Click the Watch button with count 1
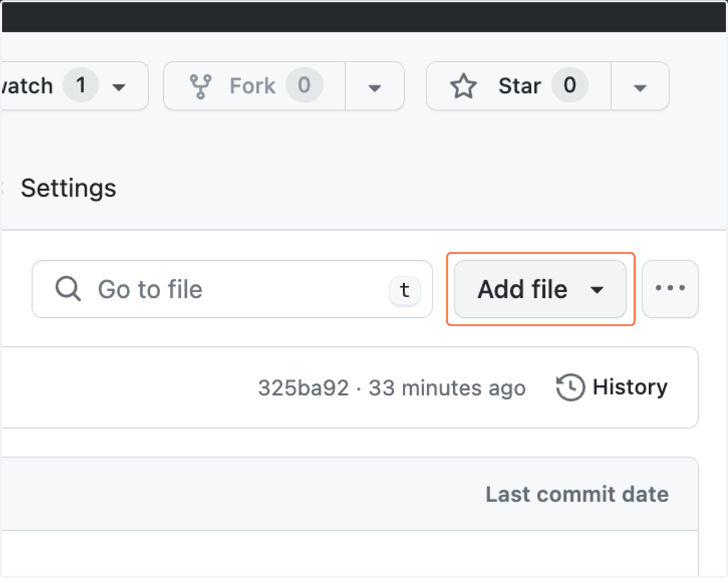 tap(74, 86)
